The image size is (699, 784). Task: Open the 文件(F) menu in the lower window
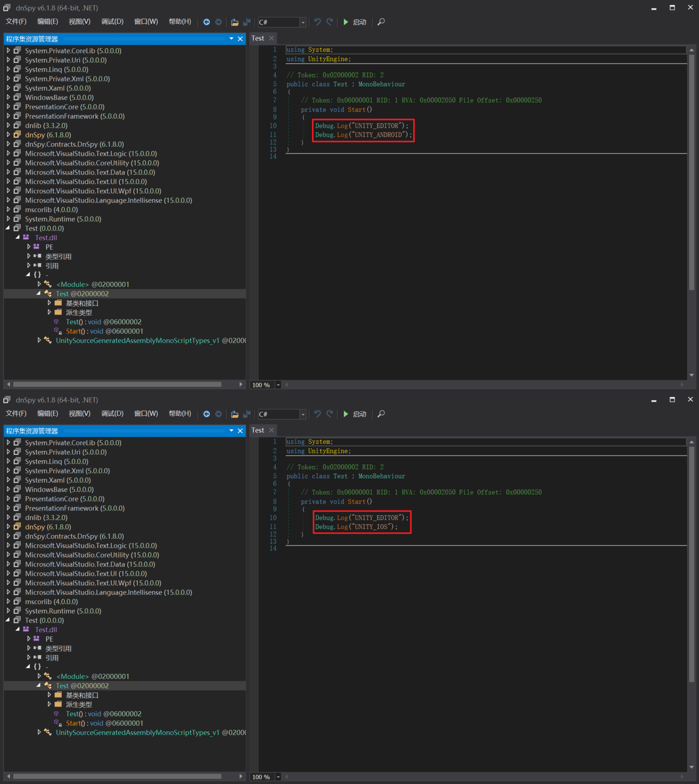point(16,414)
